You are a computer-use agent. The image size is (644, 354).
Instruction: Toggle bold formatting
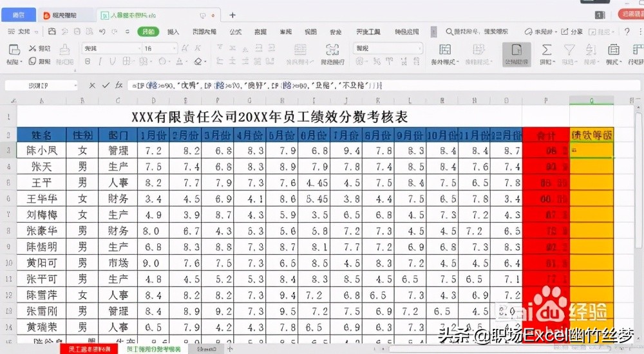click(x=88, y=62)
